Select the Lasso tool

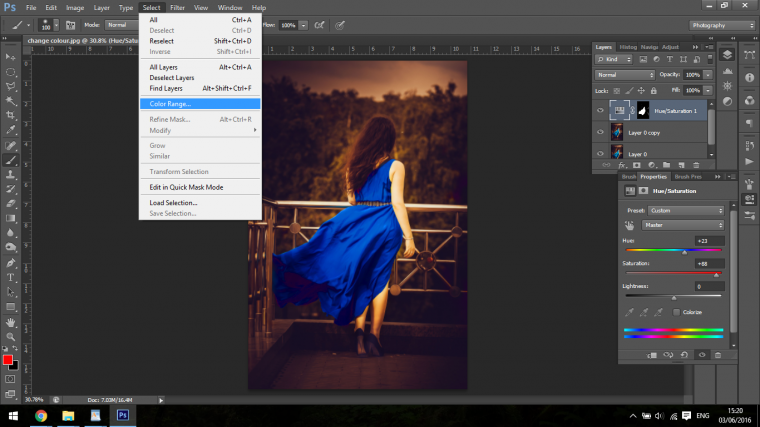(10, 86)
